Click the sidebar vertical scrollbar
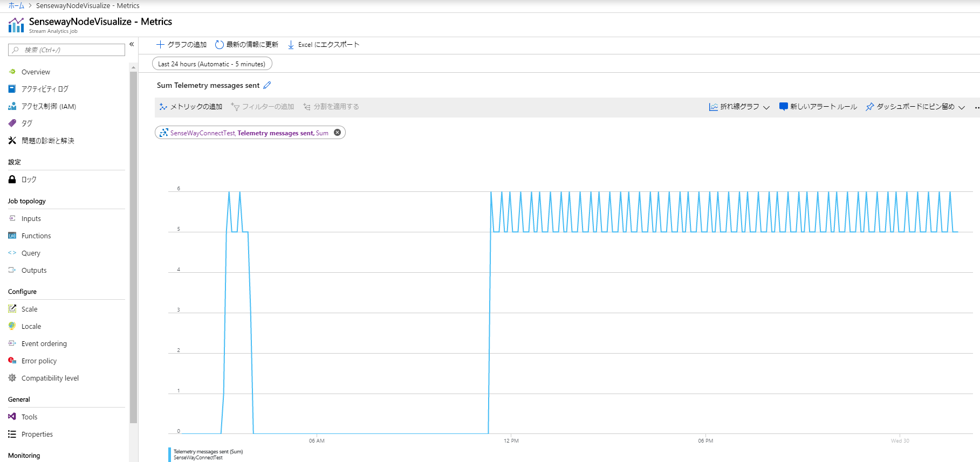The image size is (980, 462). click(133, 247)
